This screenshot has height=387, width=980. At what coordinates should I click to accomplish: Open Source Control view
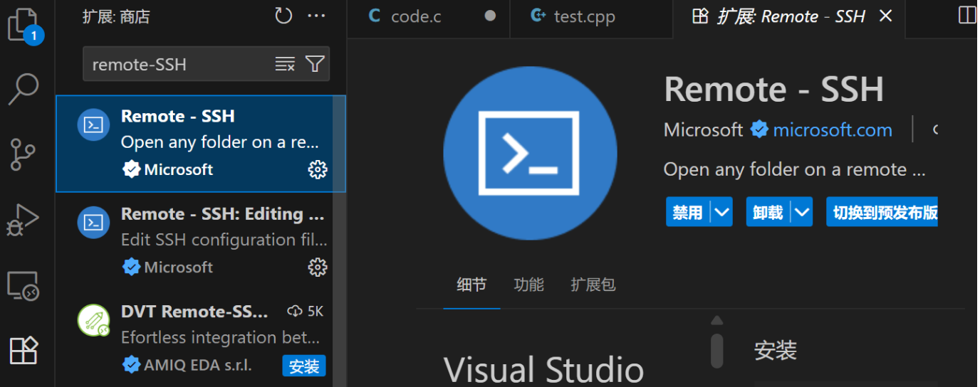tap(24, 154)
